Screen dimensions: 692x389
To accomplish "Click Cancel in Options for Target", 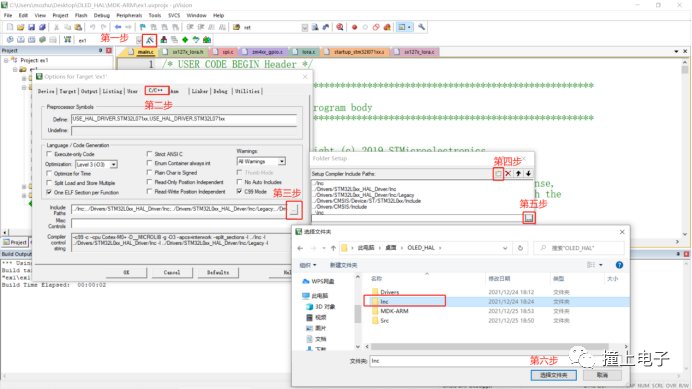I will click(172, 272).
